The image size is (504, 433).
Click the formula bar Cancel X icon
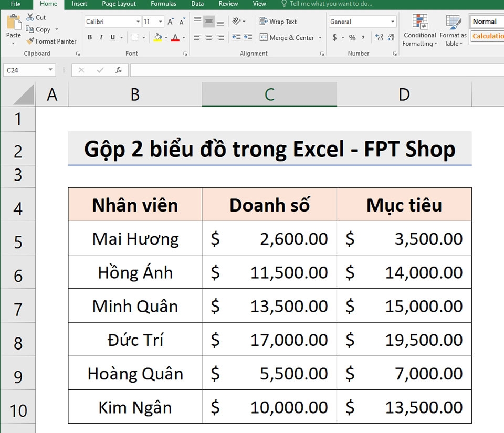[81, 70]
